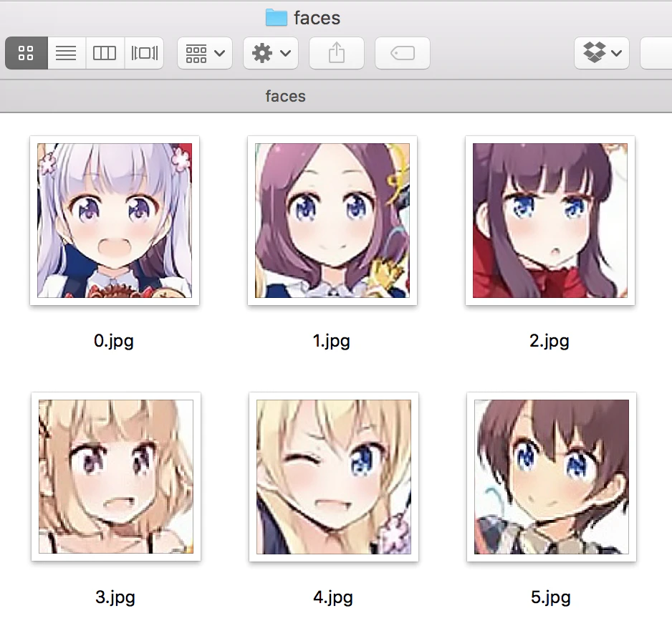Select the 5.jpg thumbnail image
The width and height of the screenshot is (672, 636).
coord(551,476)
